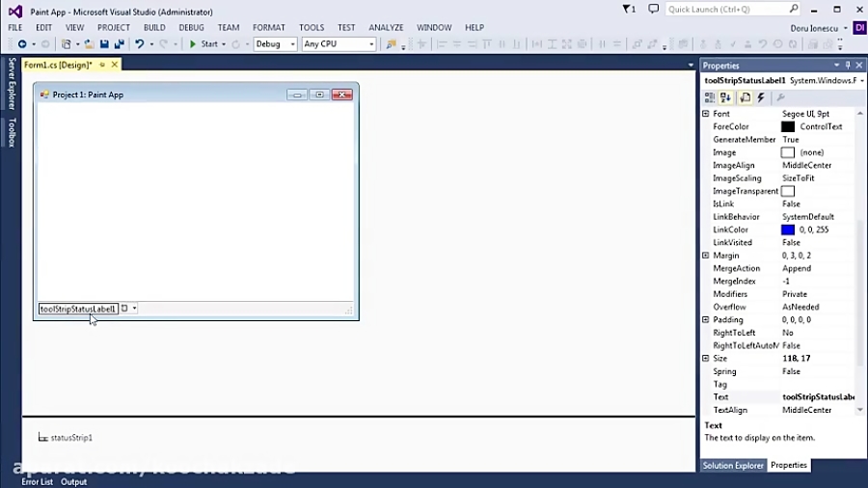
Task: Start debugging with the Start button
Action: 203,44
